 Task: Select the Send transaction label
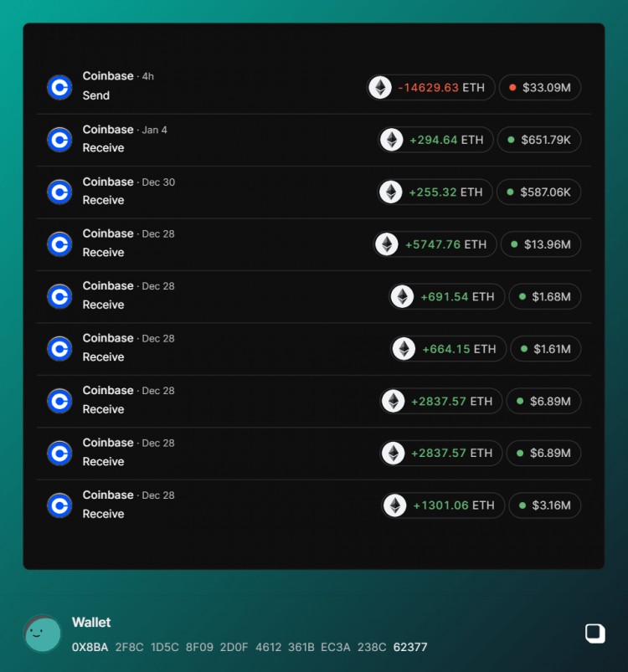click(x=95, y=95)
